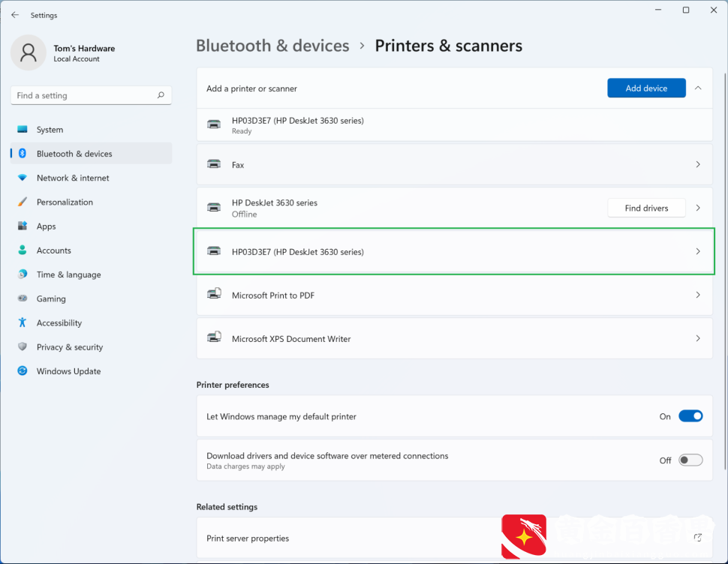Click the search magnifier icon in Find a setting

[161, 95]
